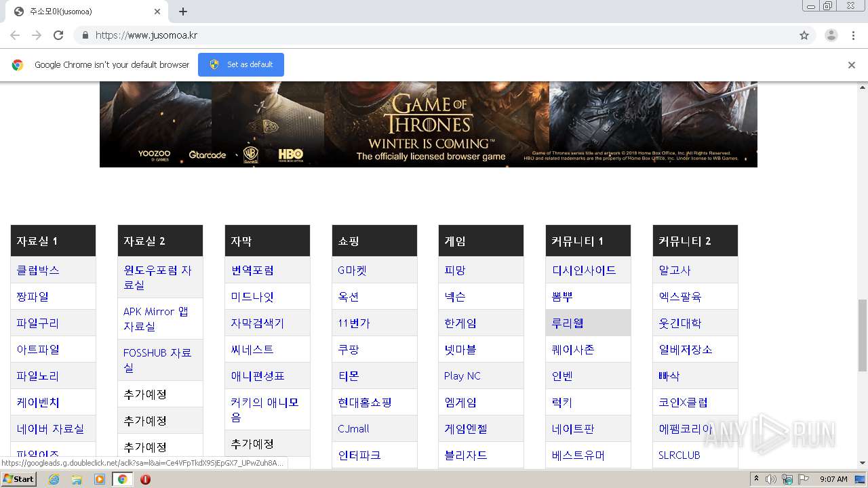Open the 짱파일 link
This screenshot has width=868, height=488.
click(x=33, y=296)
